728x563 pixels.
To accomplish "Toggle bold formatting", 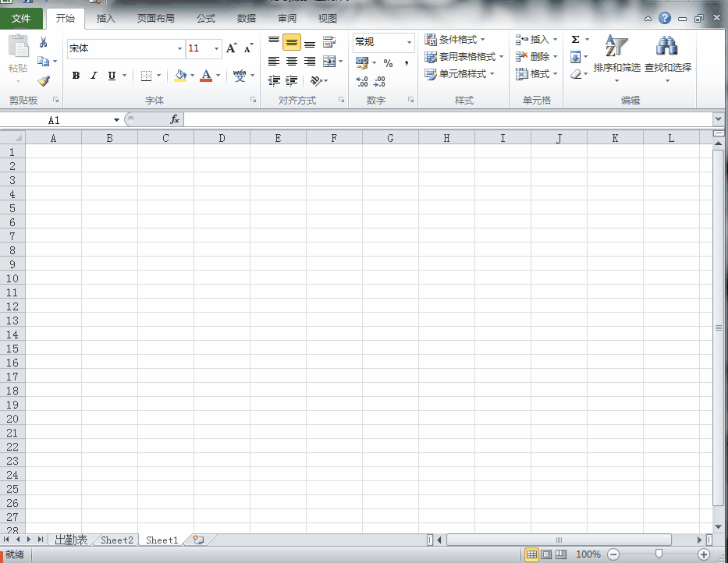I will tap(76, 75).
